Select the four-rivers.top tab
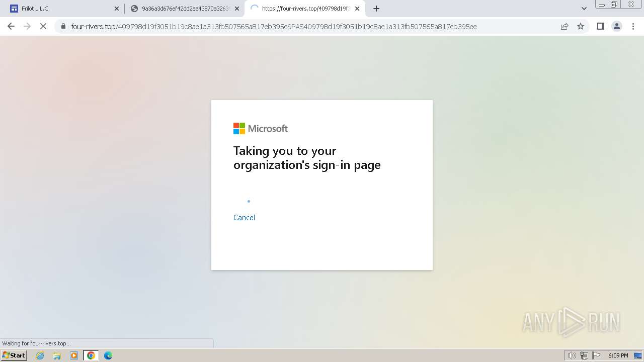 [305, 9]
